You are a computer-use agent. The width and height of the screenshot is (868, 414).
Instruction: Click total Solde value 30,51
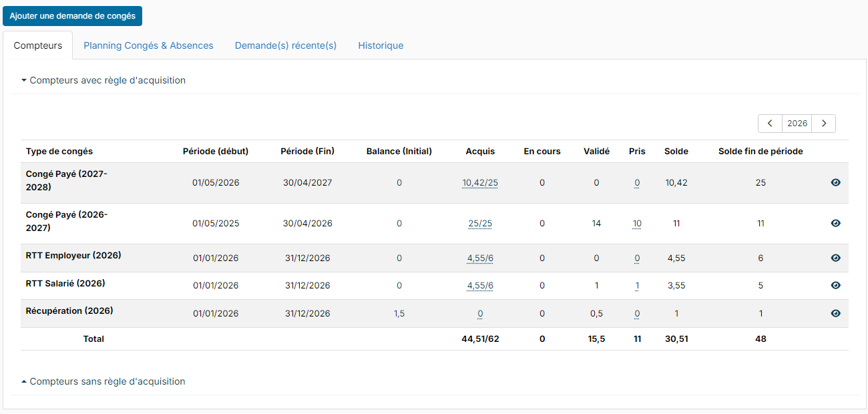click(676, 339)
